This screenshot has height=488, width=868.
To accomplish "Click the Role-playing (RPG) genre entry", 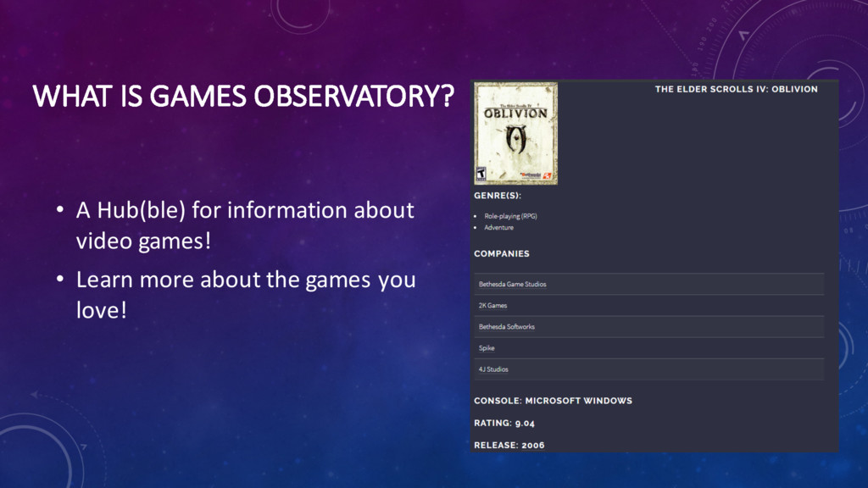I will coord(510,216).
